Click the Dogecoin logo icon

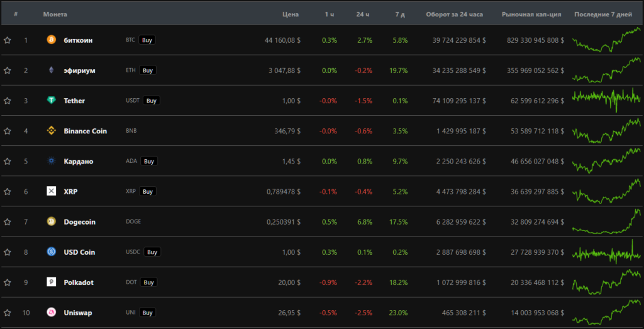[51, 221]
